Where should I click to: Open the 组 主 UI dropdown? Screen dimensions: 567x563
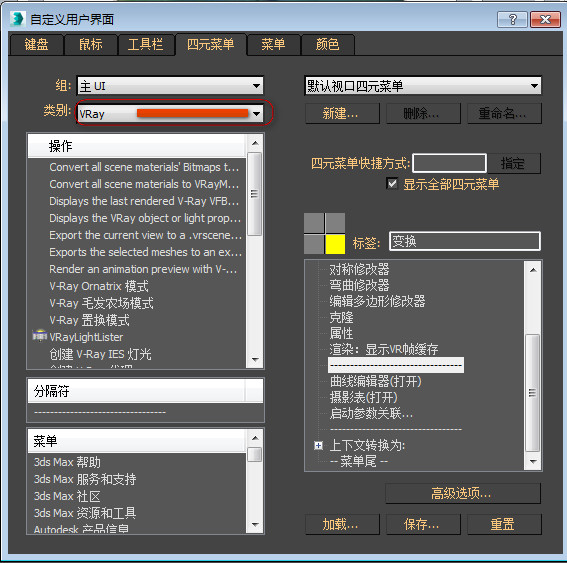click(x=170, y=86)
